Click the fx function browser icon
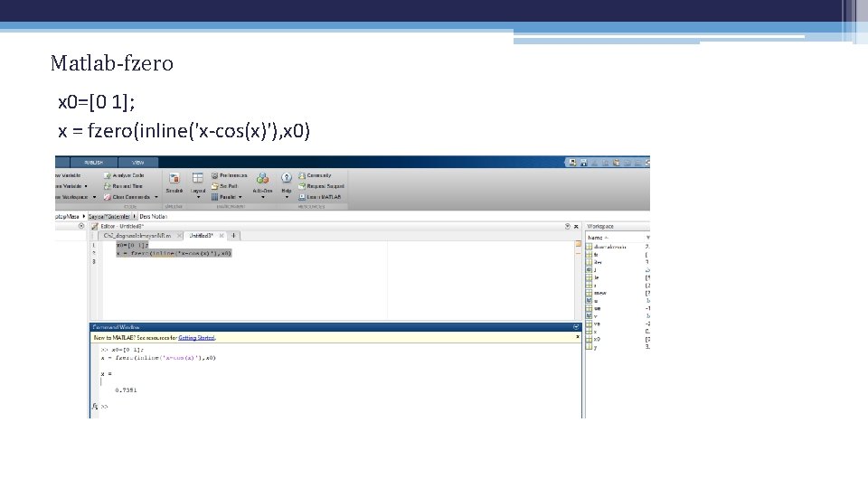The image size is (868, 488). tap(95, 406)
